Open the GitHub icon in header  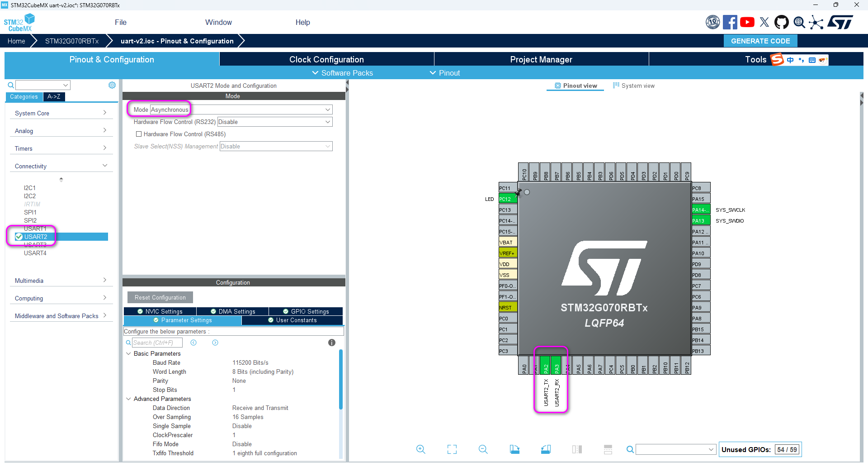point(782,22)
